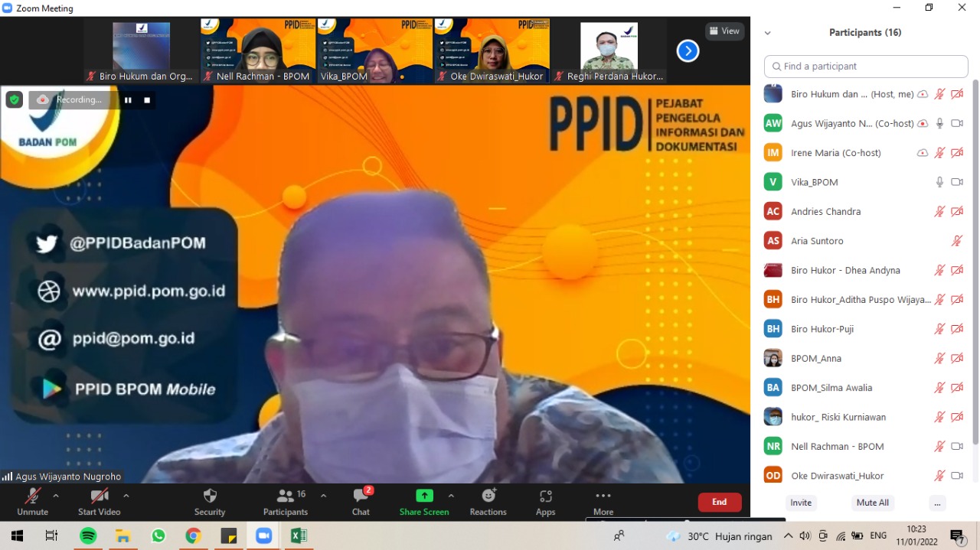Viewport: 980px width, 550px height.
Task: Toggle Oke Dwiraswati_Hukor's muted microphone icon
Action: [x=939, y=476]
